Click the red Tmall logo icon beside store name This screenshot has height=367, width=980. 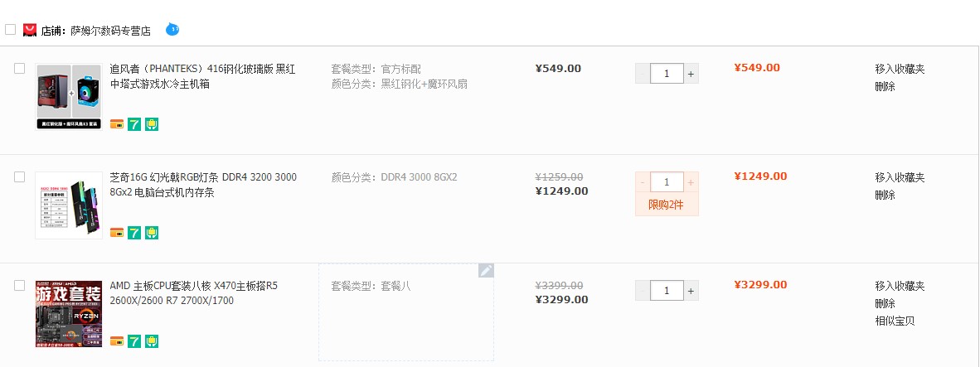(30, 30)
